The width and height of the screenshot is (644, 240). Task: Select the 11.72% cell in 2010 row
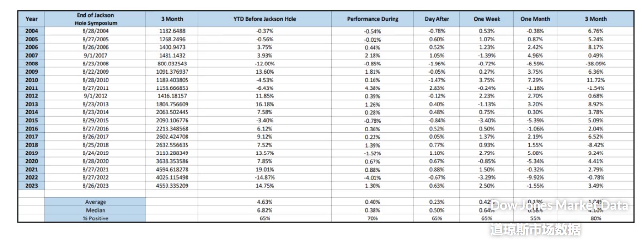tap(596, 80)
